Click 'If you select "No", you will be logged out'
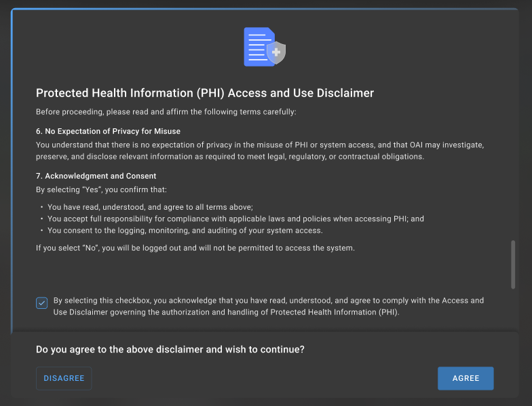Screen dimensions: 532x406 coord(195,248)
